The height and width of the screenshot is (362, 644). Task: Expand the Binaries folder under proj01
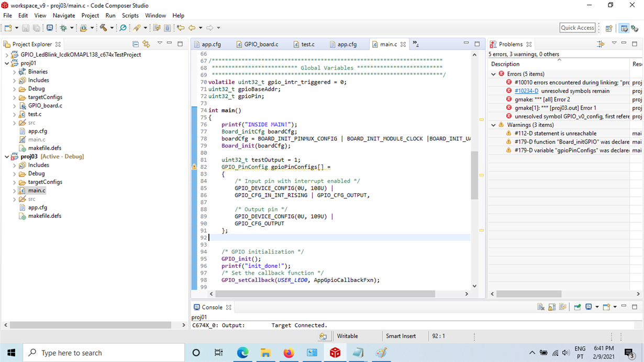coord(15,72)
